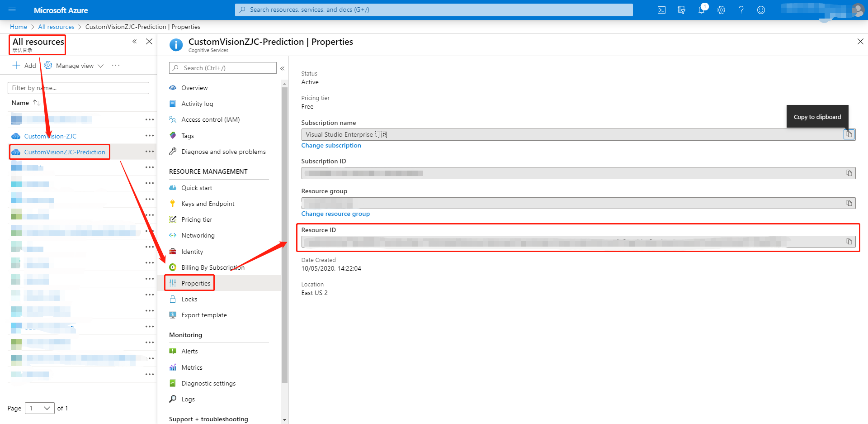Copy the Subscription ID to clipboard
Image resolution: width=868 pixels, height=424 pixels.
(849, 173)
